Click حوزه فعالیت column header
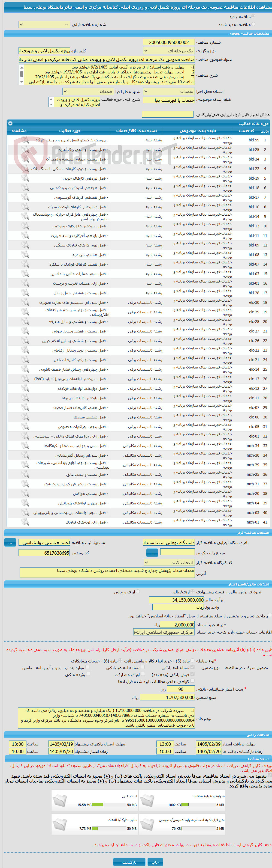Viewport: 272px width, 868px height. coord(70,131)
